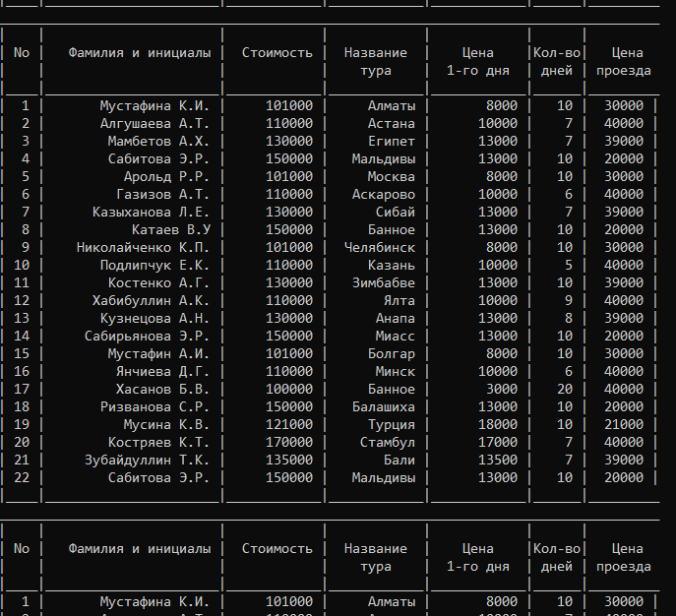Select the name Зубайдуллин Т.К.
The width and height of the screenshot is (676, 616).
tap(147, 460)
